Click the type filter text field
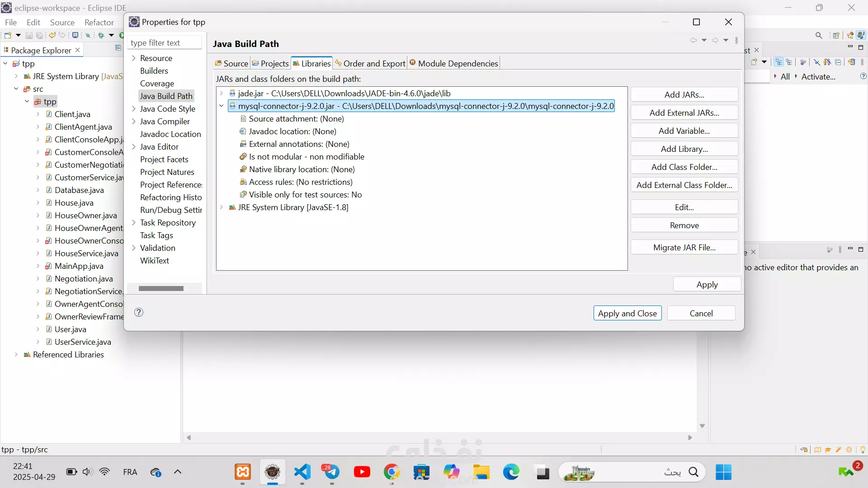This screenshot has height=488, width=868. (165, 42)
